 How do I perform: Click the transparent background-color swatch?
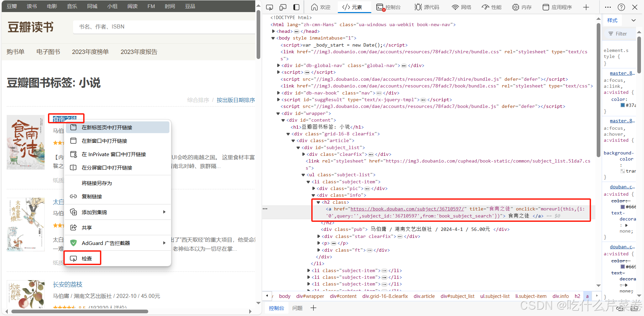623,171
